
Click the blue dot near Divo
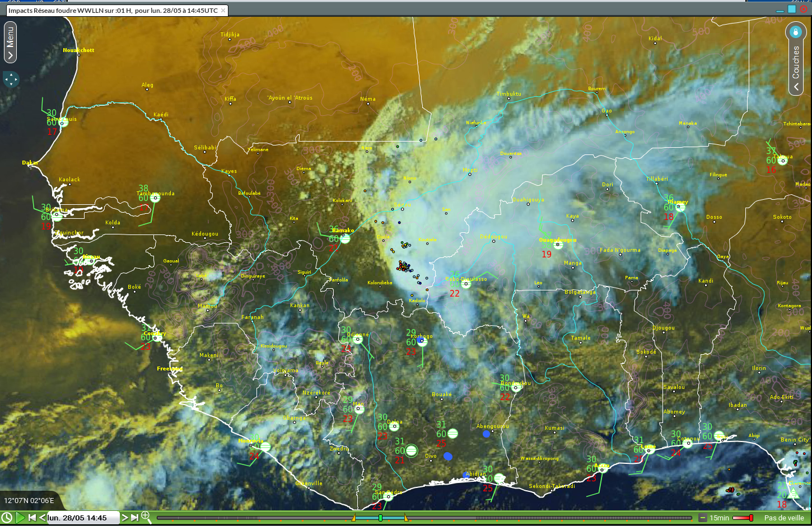[x=448, y=457]
